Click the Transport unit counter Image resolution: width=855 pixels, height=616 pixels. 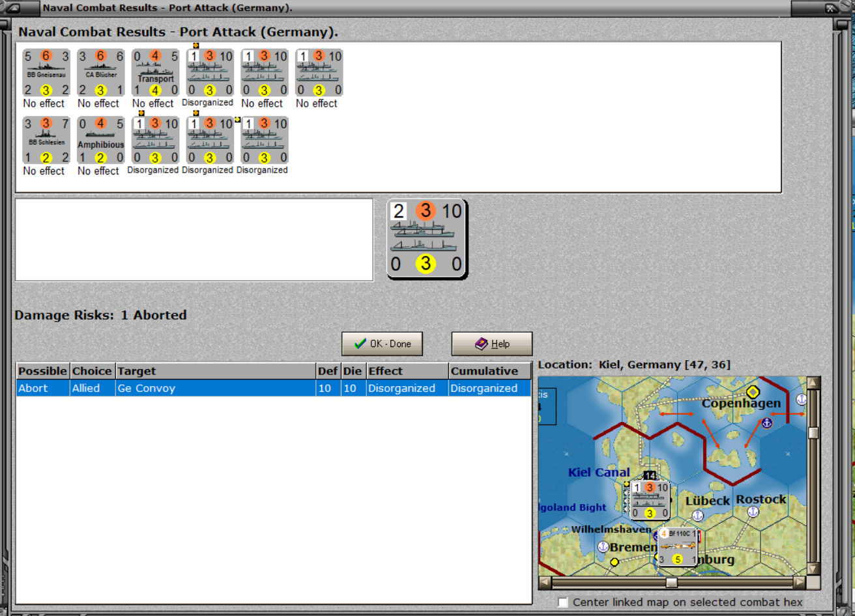tap(156, 73)
